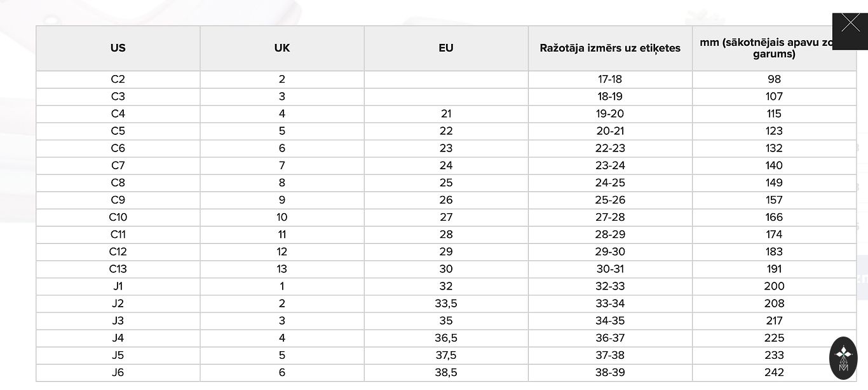The image size is (868, 390).
Task: Click the 17-18 manufacturer size cell
Action: pos(610,80)
